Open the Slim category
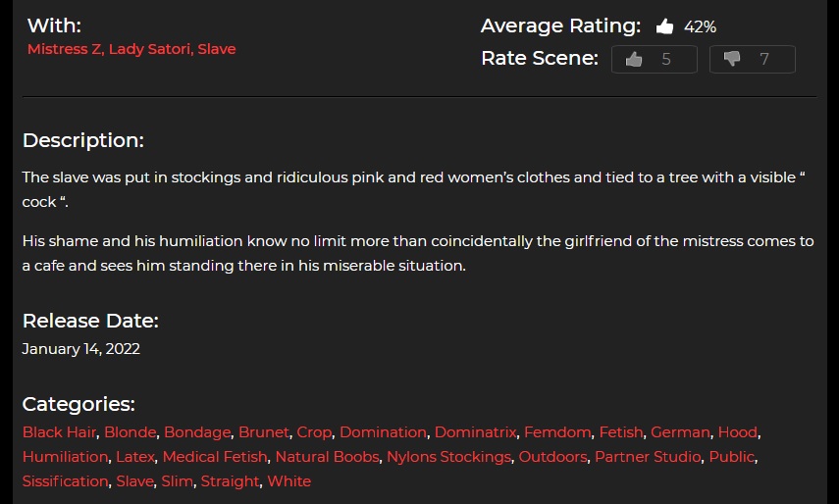The image size is (839, 504). click(x=177, y=481)
